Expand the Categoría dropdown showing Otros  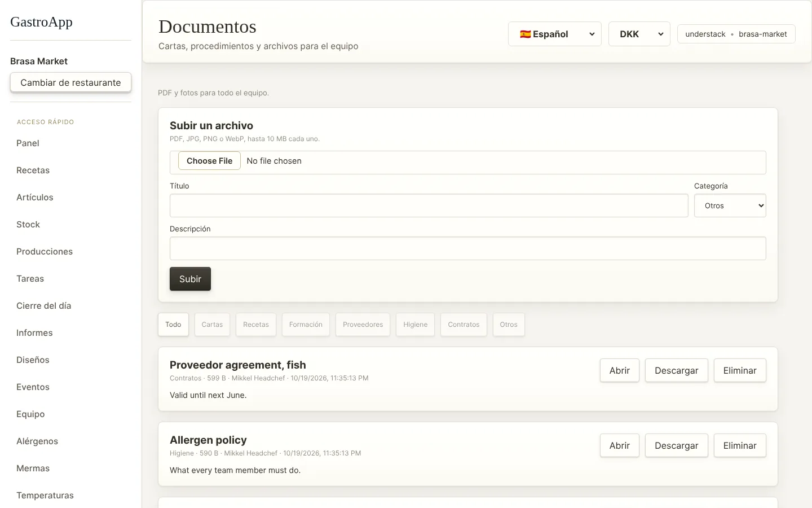[730, 205]
